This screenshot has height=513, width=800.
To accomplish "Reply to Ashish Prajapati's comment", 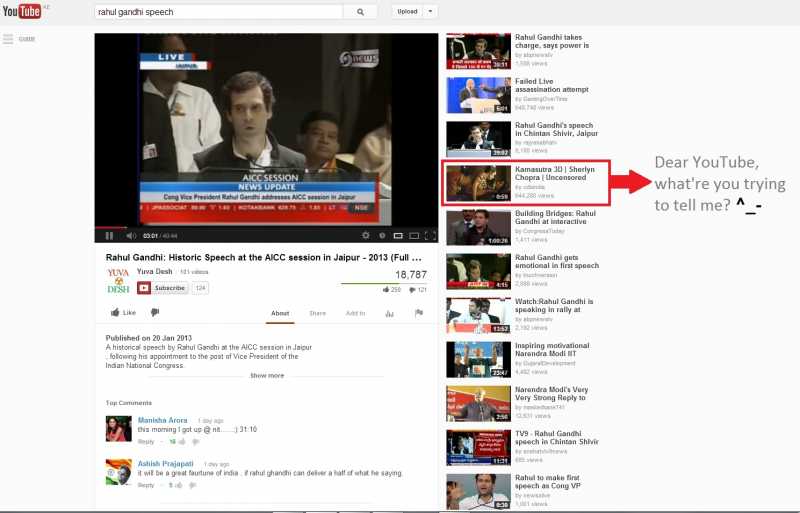I will (x=145, y=485).
